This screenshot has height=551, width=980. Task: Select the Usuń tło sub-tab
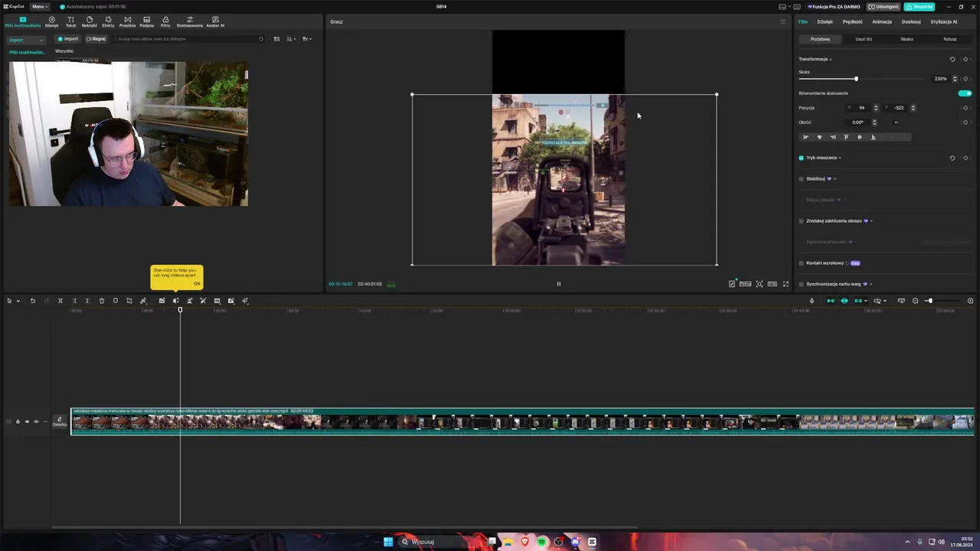(864, 39)
